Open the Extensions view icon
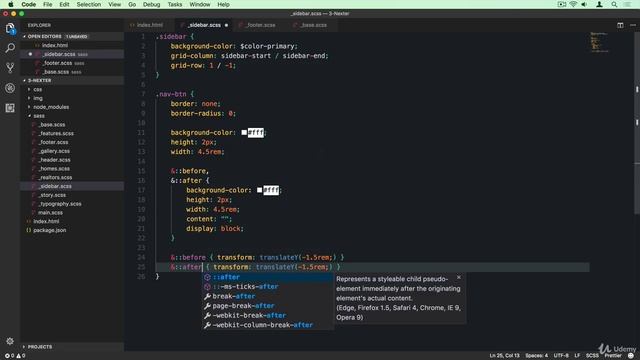 pos(10,108)
